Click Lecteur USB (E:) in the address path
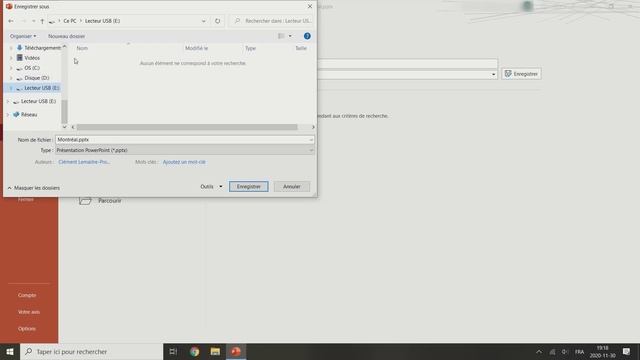 click(102, 21)
